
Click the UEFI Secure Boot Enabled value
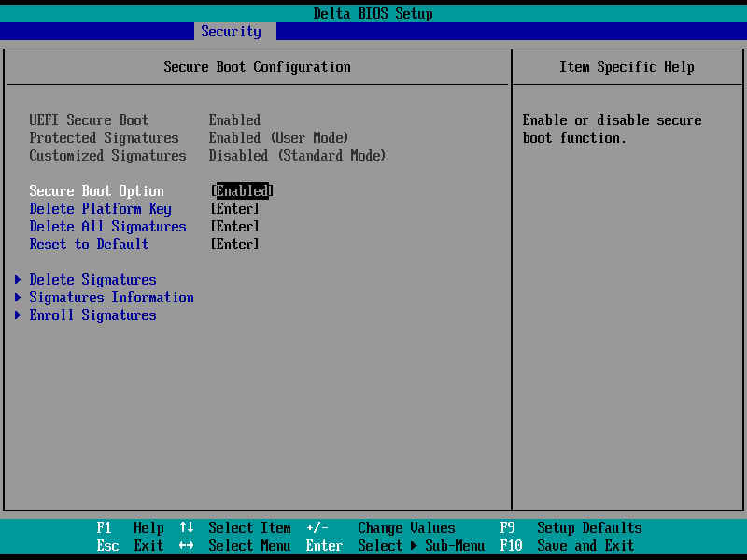click(235, 120)
